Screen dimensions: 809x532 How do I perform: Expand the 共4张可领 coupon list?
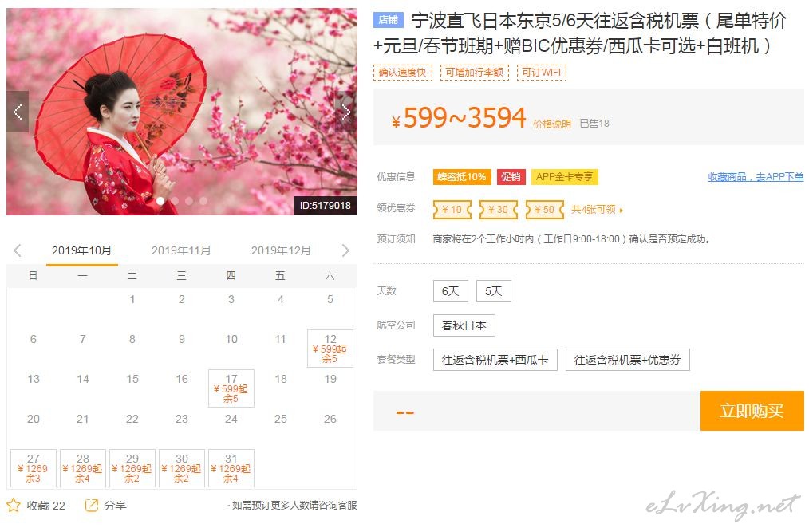(597, 210)
